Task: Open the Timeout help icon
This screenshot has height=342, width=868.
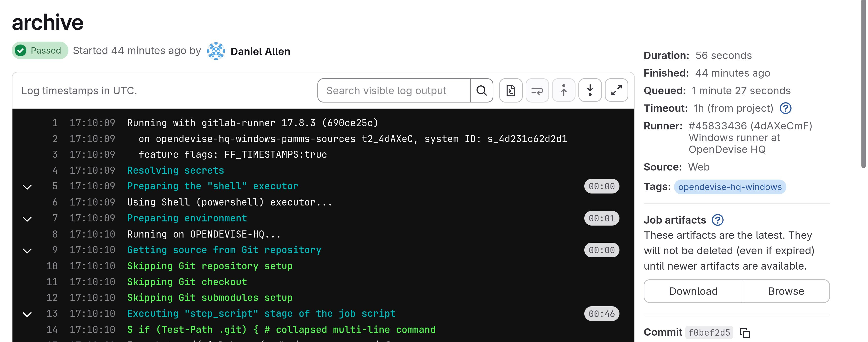Action: click(785, 108)
